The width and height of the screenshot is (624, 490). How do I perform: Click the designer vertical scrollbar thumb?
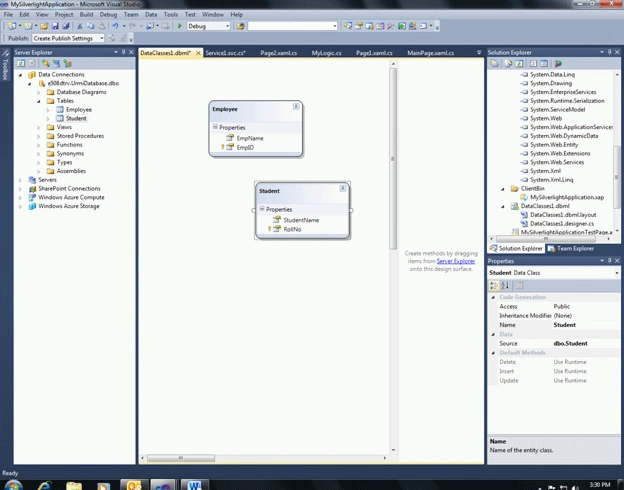point(393,158)
